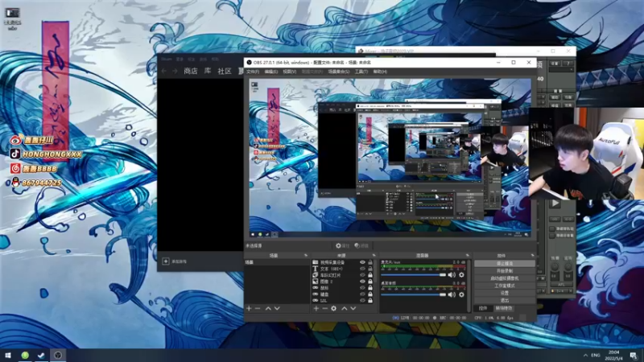Switch to the 转场特效 tab
Image resolution: width=644 pixels, height=362 pixels.
tap(504, 308)
